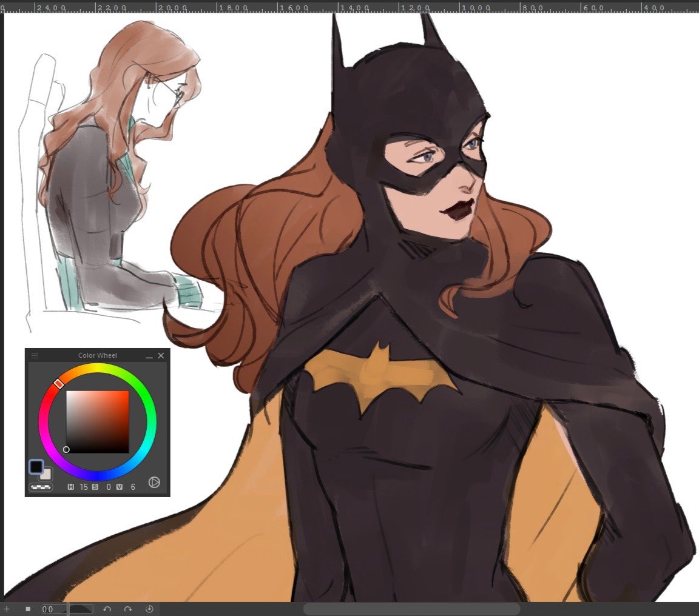Screen dimensions: 699x616
Task: Select the sub drawing color swatch
Action: 46,474
